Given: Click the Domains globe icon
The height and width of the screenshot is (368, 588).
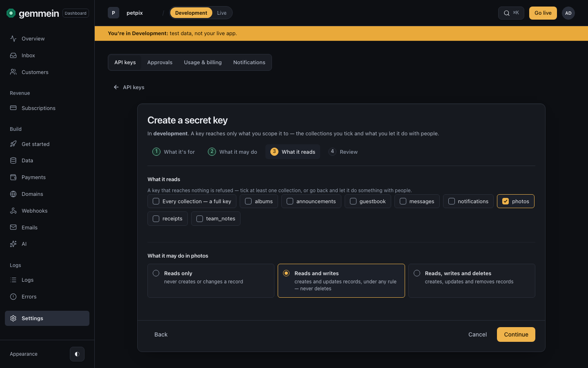Looking at the screenshot, I should click(13, 194).
